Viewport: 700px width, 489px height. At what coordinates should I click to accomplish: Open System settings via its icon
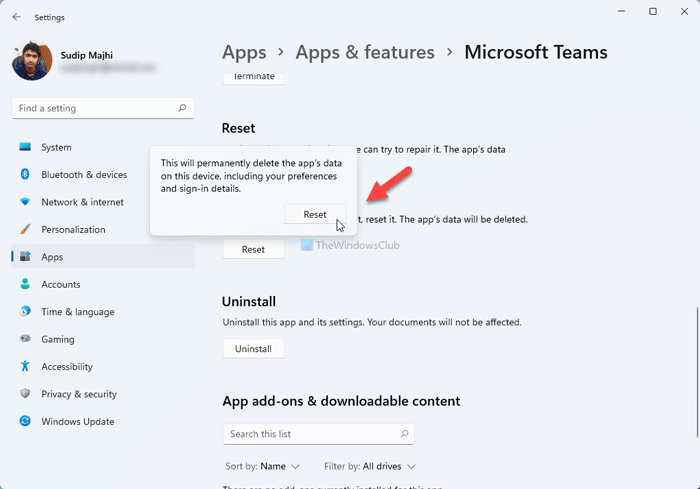click(x=26, y=147)
